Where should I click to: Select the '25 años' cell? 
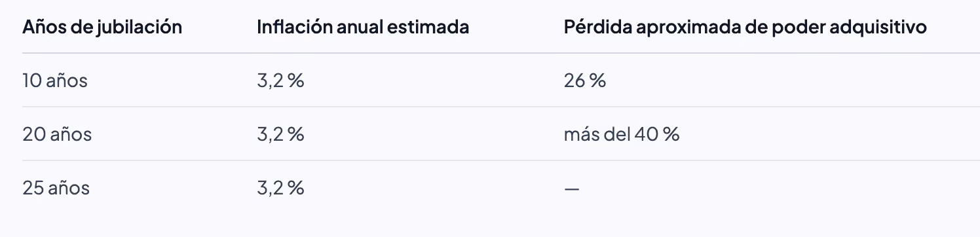pyautogui.click(x=56, y=189)
